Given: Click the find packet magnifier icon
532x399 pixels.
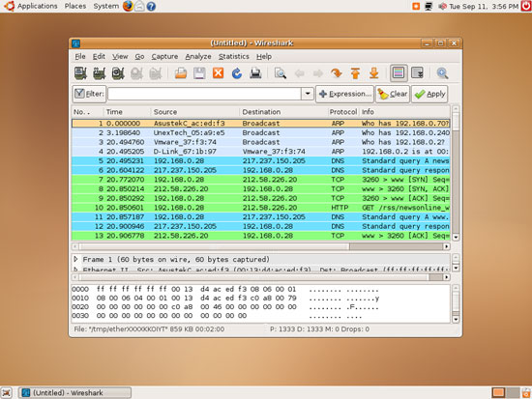Looking at the screenshot, I should 281,73.
